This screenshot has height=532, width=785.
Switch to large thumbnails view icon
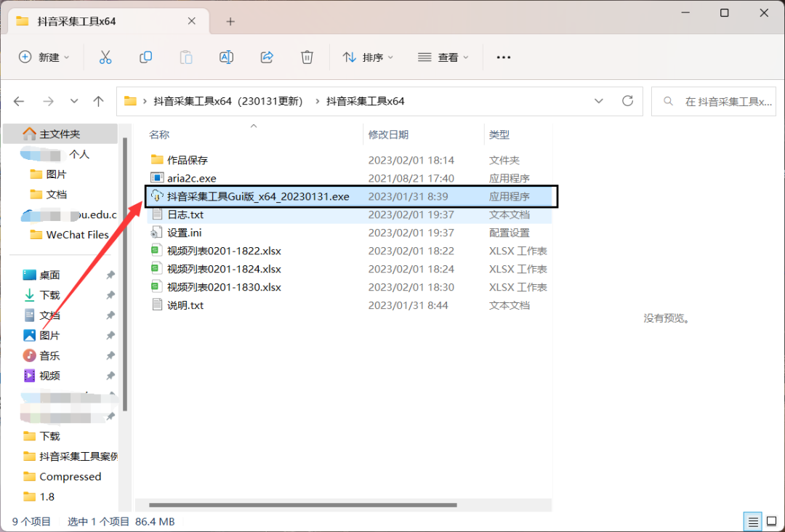(771, 522)
